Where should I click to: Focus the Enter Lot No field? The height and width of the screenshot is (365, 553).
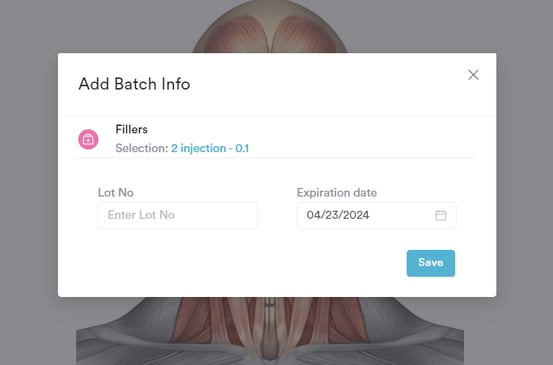pyautogui.click(x=177, y=215)
